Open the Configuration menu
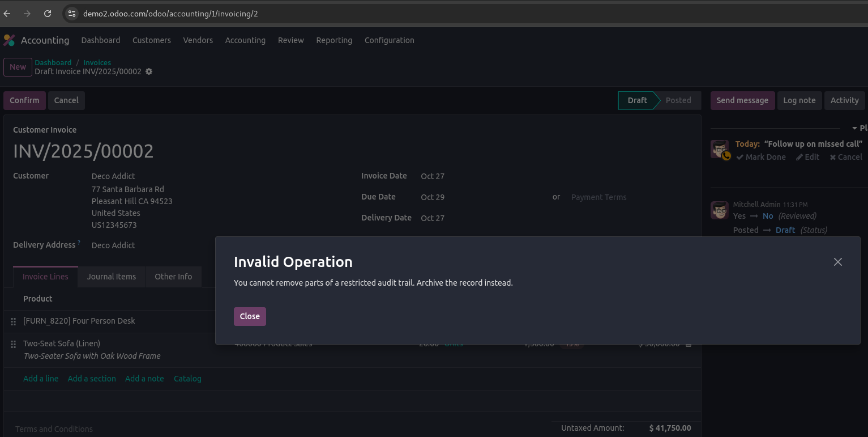 coord(389,40)
